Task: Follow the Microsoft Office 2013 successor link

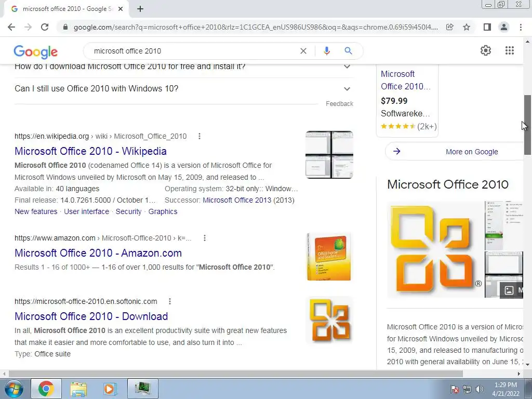Action: pyautogui.click(x=237, y=200)
